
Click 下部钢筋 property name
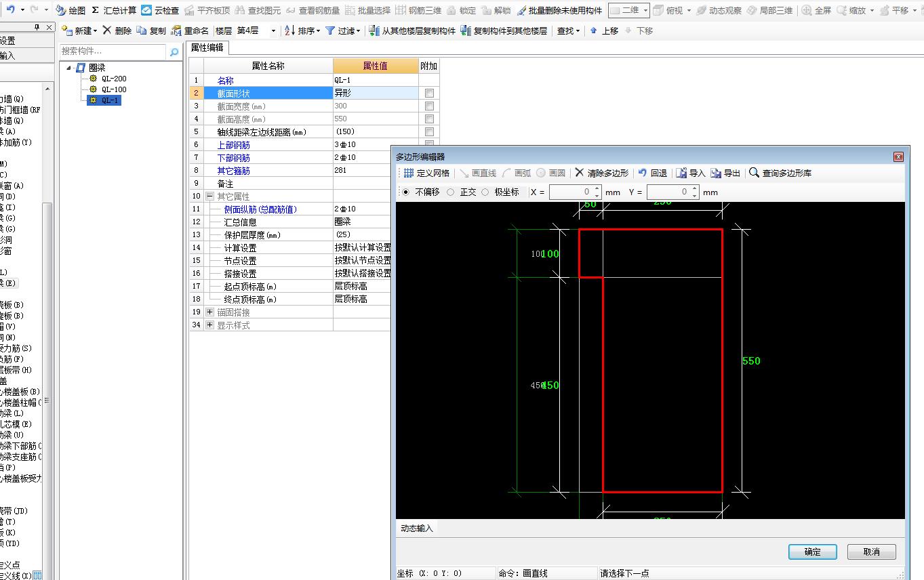coord(233,158)
